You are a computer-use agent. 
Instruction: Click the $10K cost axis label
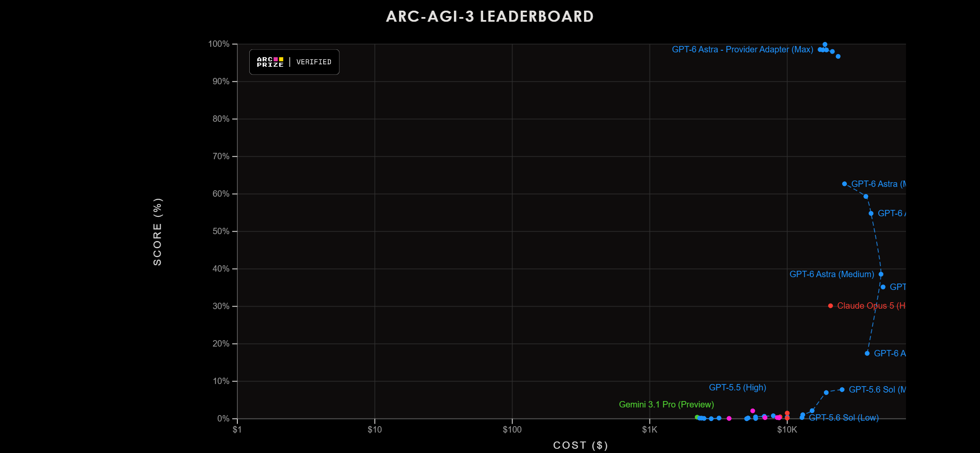pyautogui.click(x=787, y=430)
